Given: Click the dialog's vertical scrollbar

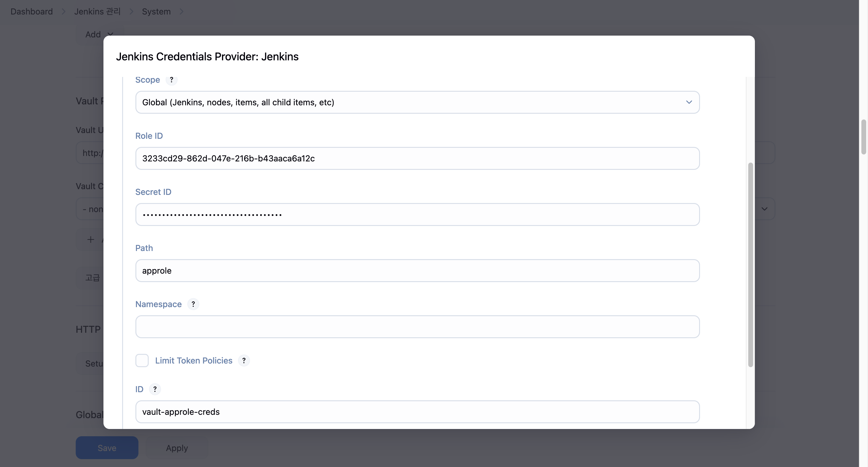Looking at the screenshot, I should click(x=750, y=265).
